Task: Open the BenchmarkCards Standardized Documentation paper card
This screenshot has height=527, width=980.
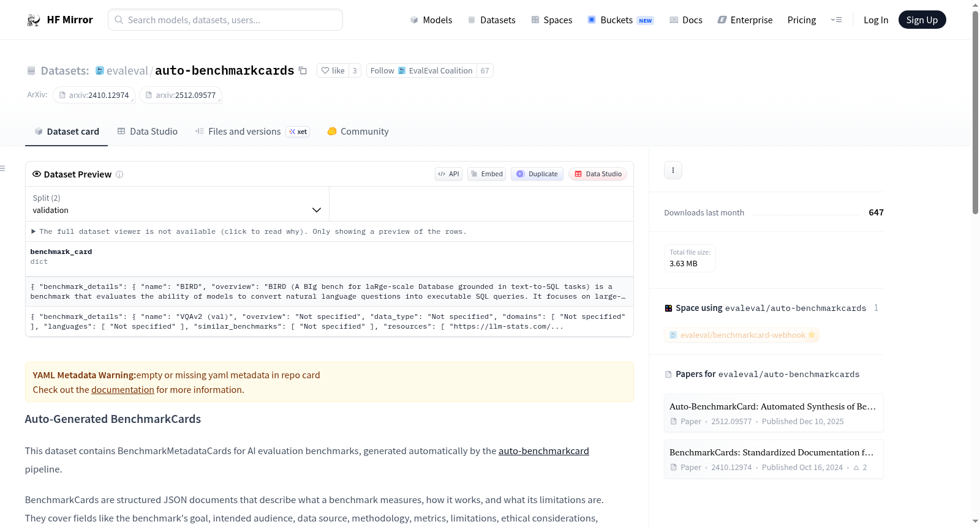Action: click(x=774, y=459)
